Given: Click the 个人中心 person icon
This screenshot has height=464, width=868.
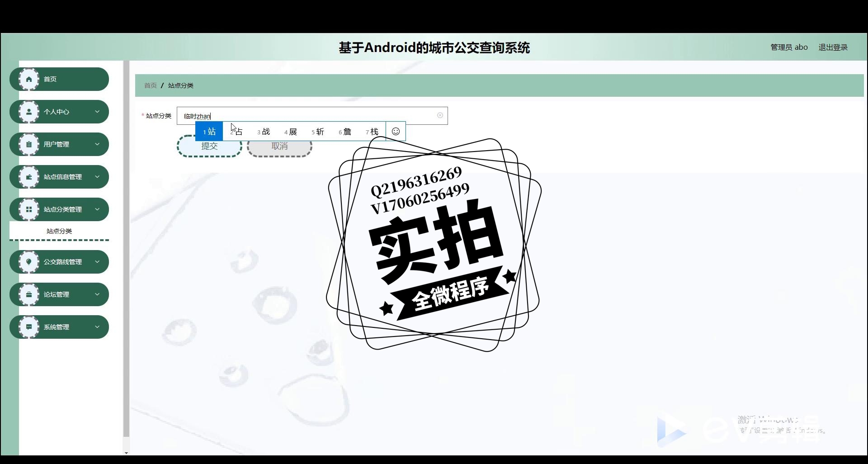Looking at the screenshot, I should [29, 112].
